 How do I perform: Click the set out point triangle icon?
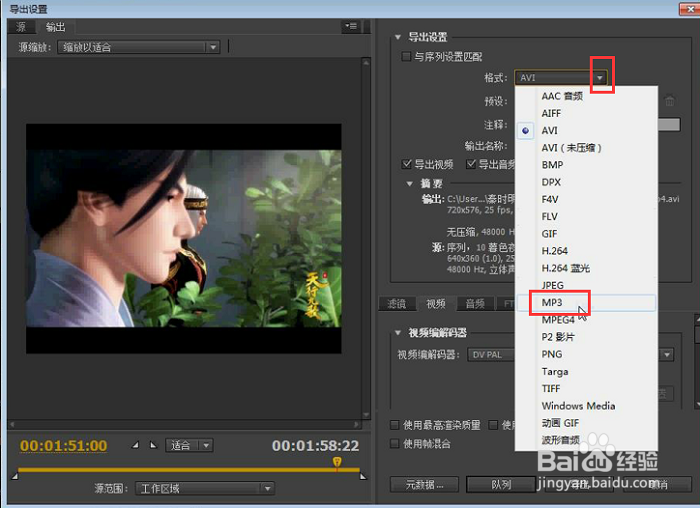(153, 445)
